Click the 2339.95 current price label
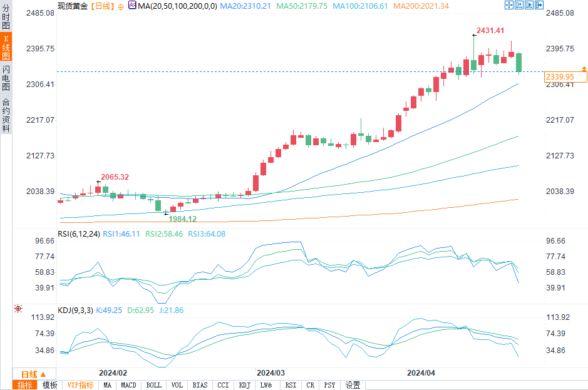The image size is (588, 390). click(560, 76)
